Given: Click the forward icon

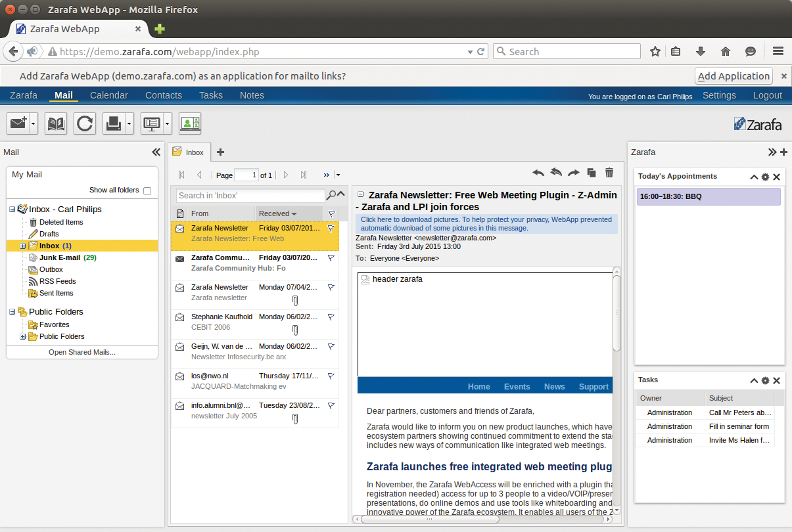Looking at the screenshot, I should [x=573, y=172].
